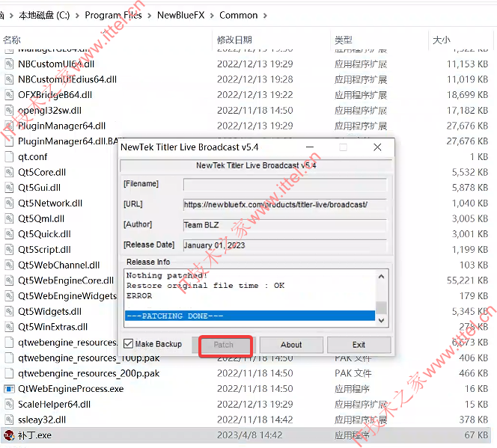Screen dimensions: 497x448
Task: Close the NewTek Titler Live patcher window
Action: pos(377,147)
